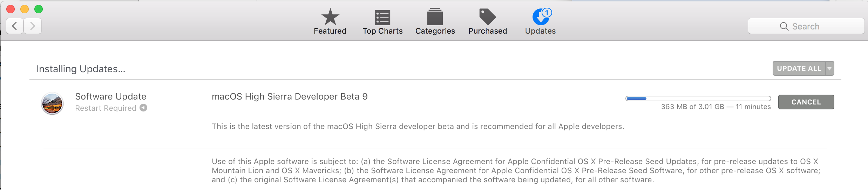The image size is (868, 190).
Task: Cancel the High Sierra download
Action: tap(806, 102)
